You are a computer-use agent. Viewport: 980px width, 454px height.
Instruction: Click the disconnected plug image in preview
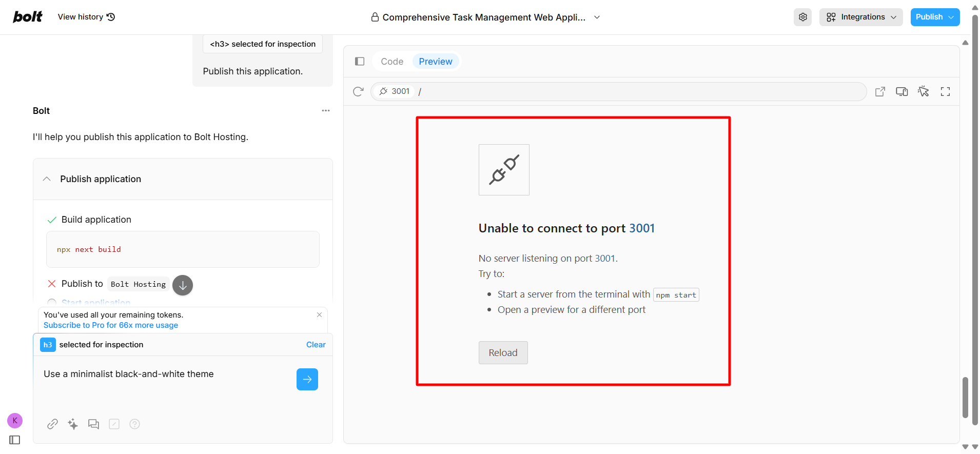pos(504,170)
